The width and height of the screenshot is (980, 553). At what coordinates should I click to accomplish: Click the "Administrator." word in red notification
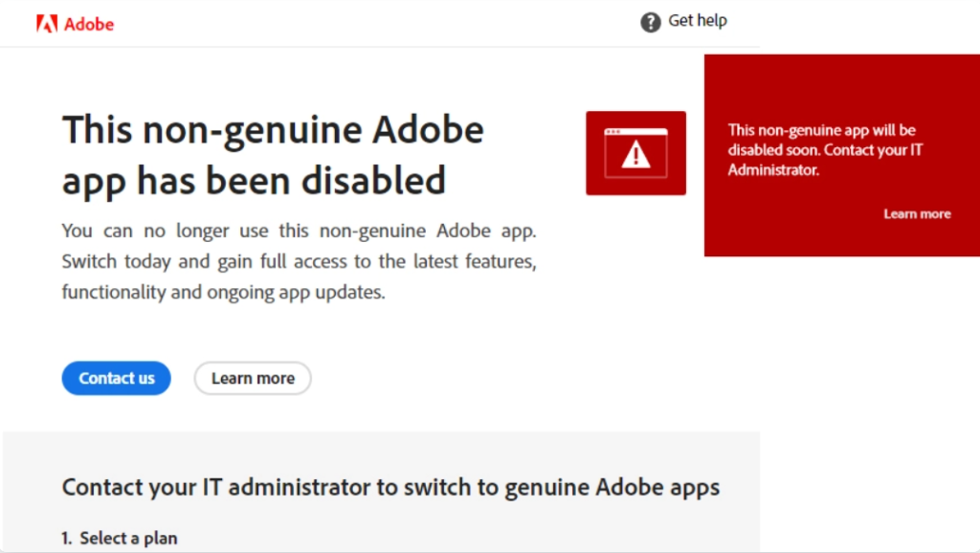point(773,170)
